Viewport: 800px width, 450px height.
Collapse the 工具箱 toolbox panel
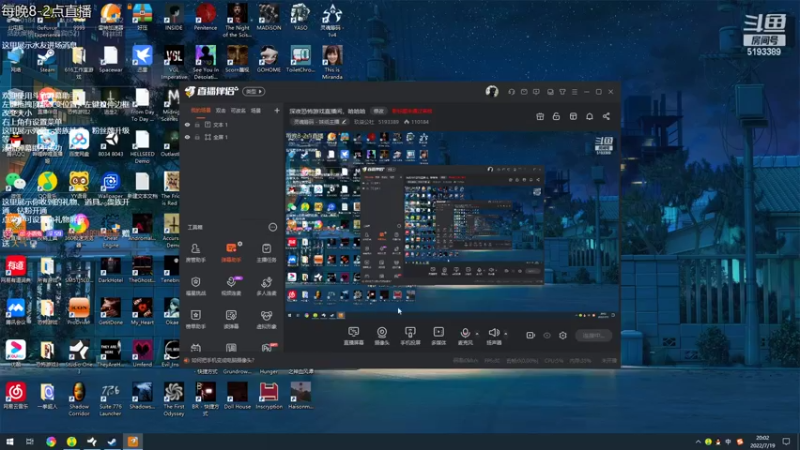pos(273,227)
